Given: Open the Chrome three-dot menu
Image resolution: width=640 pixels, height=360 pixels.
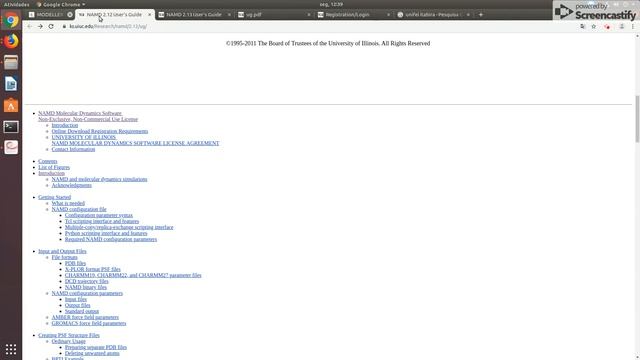Looking at the screenshot, I should 633,26.
